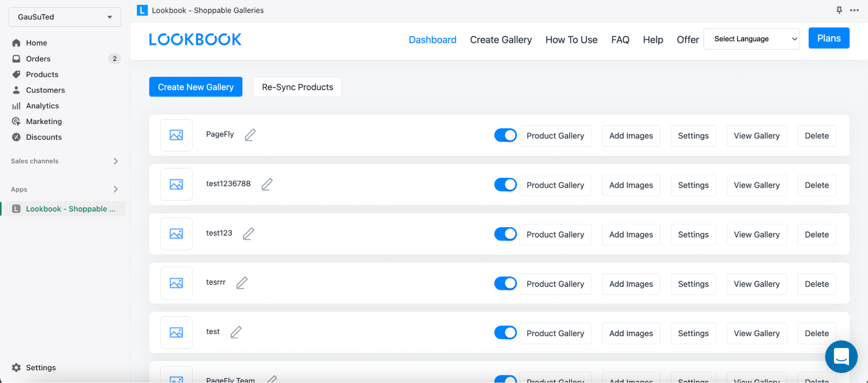Open Settings for PageFly gallery
Viewport: 868px width, 383px height.
pyautogui.click(x=693, y=136)
